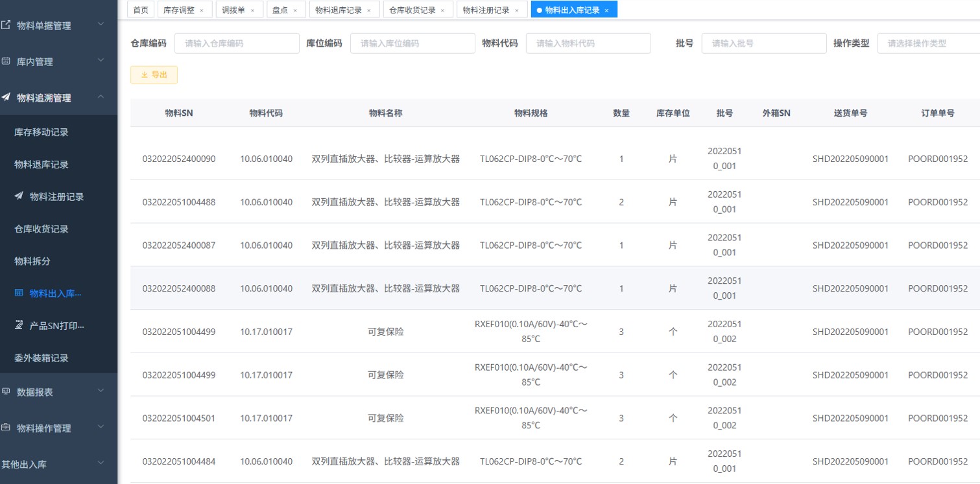This screenshot has height=484, width=980.
Task: Click the 物料单据管理 sidebar icon
Action: [6, 25]
